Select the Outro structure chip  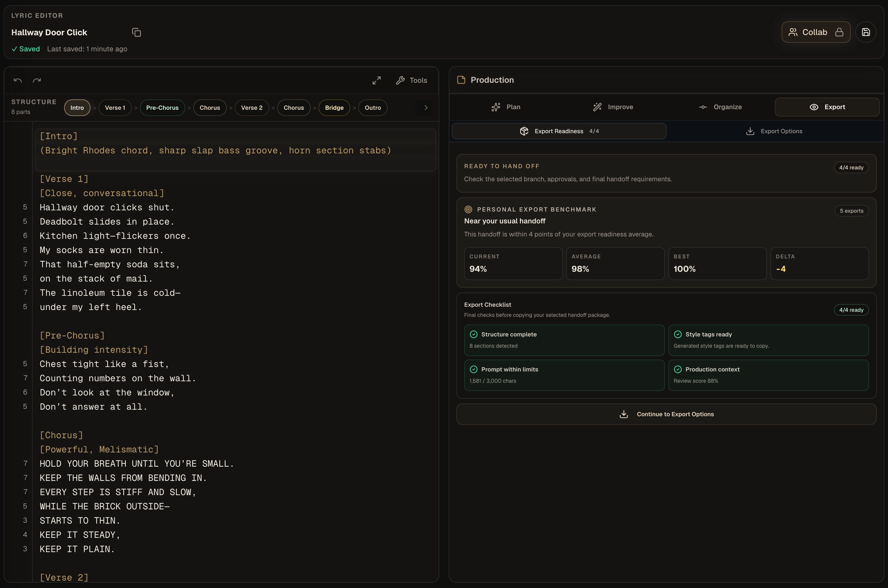(373, 108)
